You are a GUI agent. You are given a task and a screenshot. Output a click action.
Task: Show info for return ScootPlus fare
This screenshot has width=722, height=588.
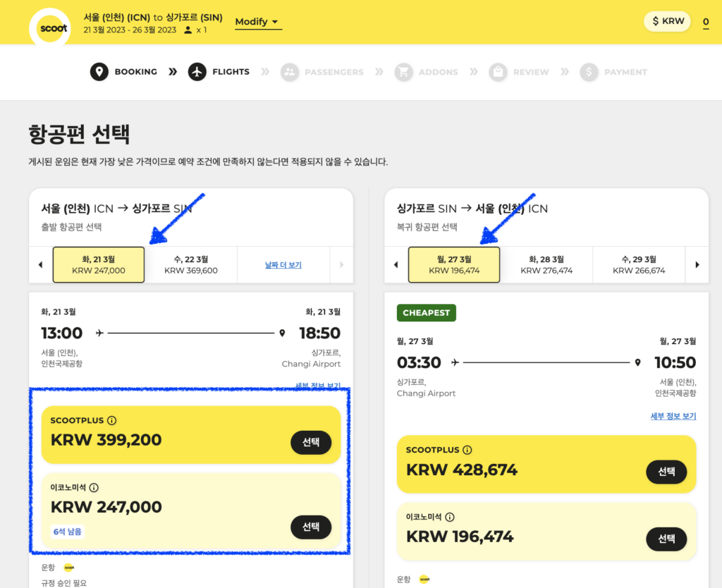[467, 450]
